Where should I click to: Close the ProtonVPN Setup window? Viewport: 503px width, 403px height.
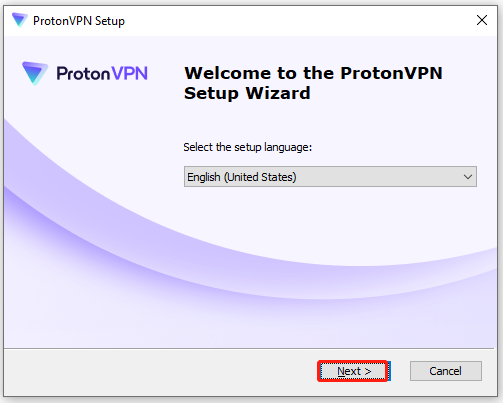point(482,20)
